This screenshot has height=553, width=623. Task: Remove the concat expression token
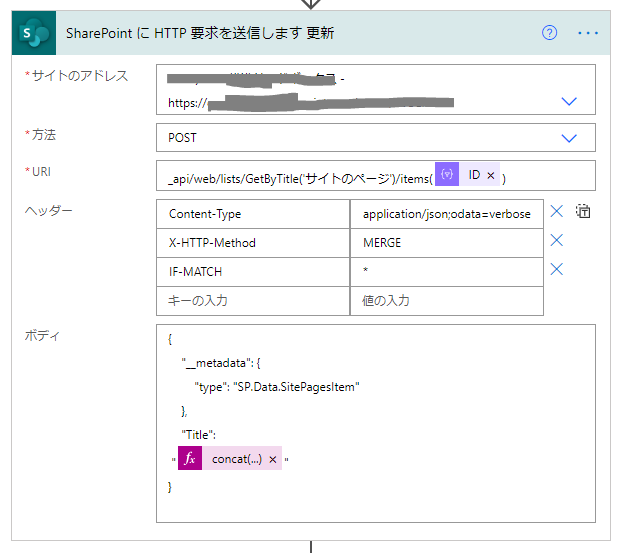273,459
